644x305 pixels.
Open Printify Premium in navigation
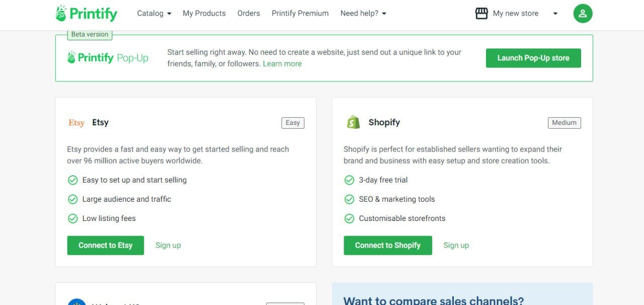coord(300,14)
